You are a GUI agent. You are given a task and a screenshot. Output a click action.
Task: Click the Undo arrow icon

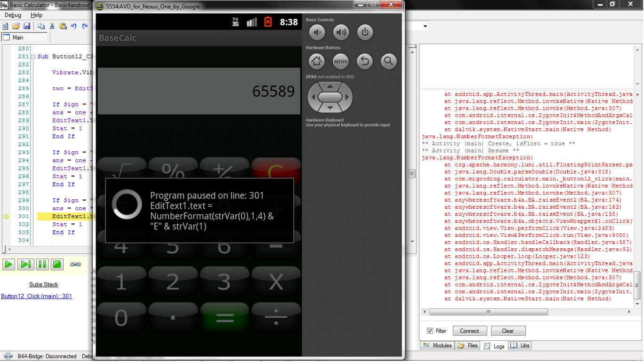point(74,26)
